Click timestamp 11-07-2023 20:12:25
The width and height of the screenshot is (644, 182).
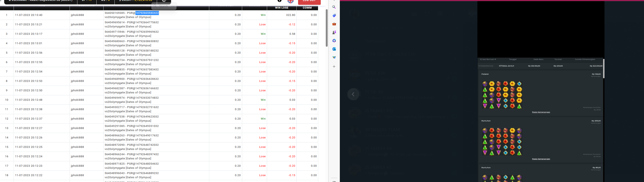(29, 147)
